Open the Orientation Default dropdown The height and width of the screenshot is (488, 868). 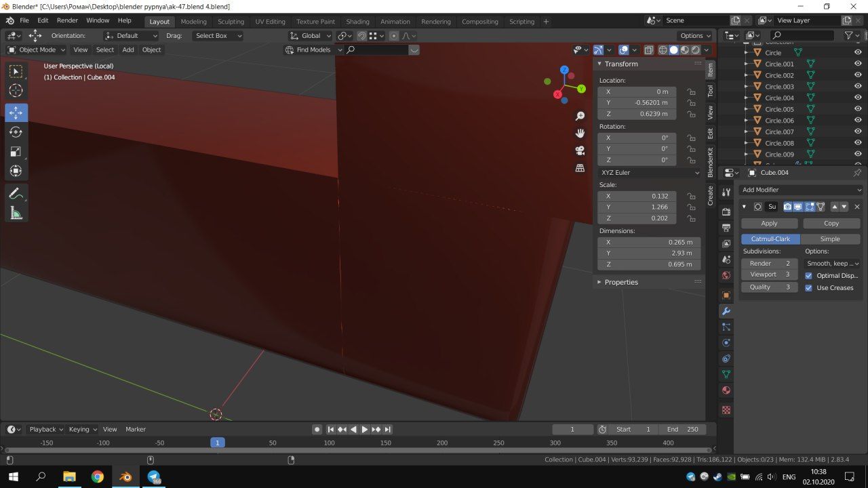pos(131,35)
